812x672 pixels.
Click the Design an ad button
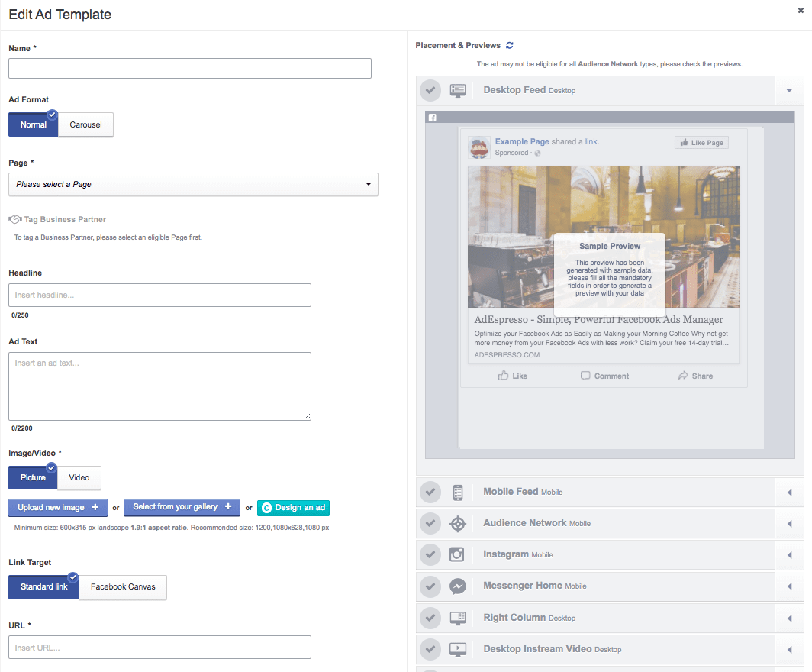pos(293,507)
